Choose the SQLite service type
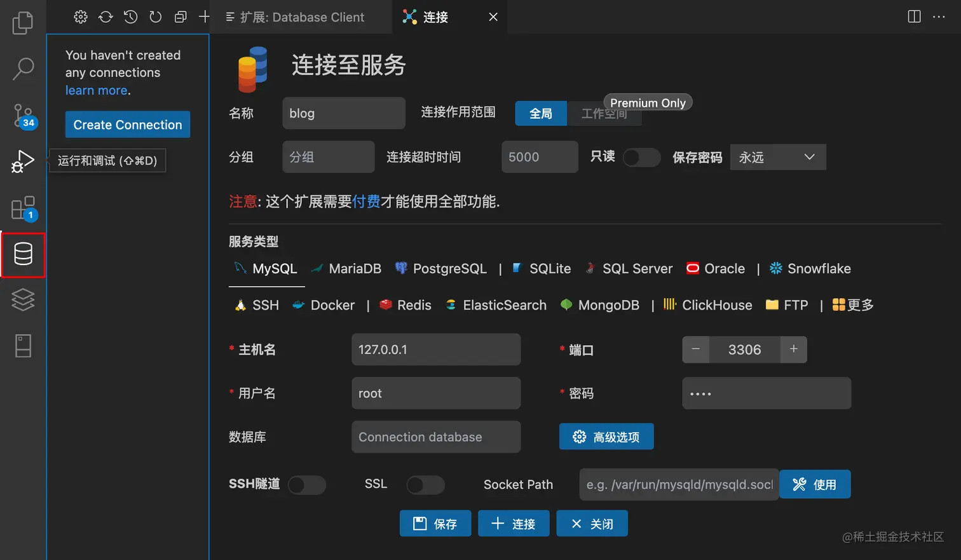Viewport: 961px width, 560px height. (x=542, y=269)
